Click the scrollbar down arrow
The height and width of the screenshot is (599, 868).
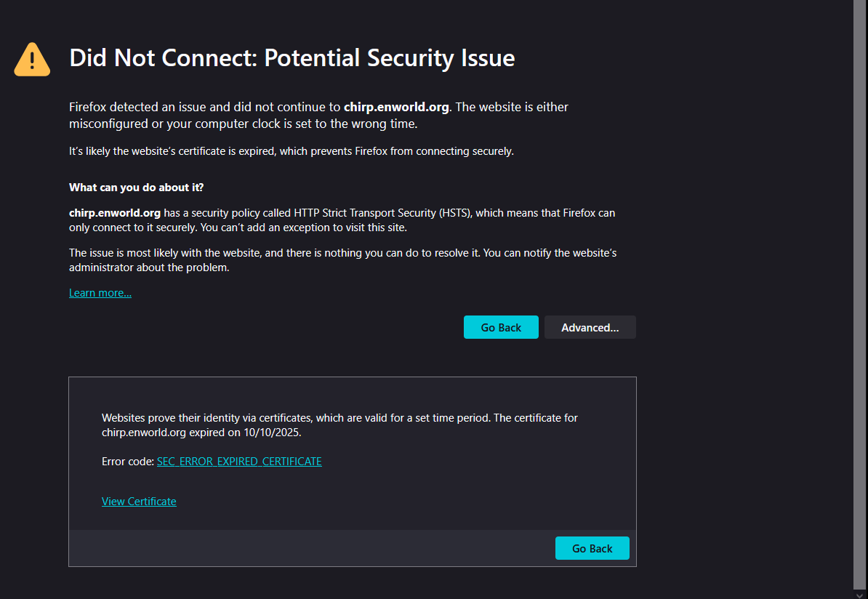(x=860, y=593)
